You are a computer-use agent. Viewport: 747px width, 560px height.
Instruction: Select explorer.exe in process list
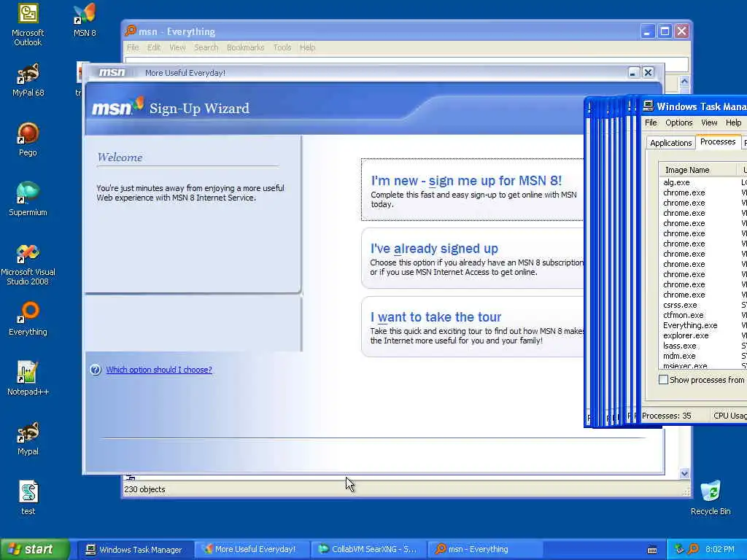pyautogui.click(x=686, y=335)
